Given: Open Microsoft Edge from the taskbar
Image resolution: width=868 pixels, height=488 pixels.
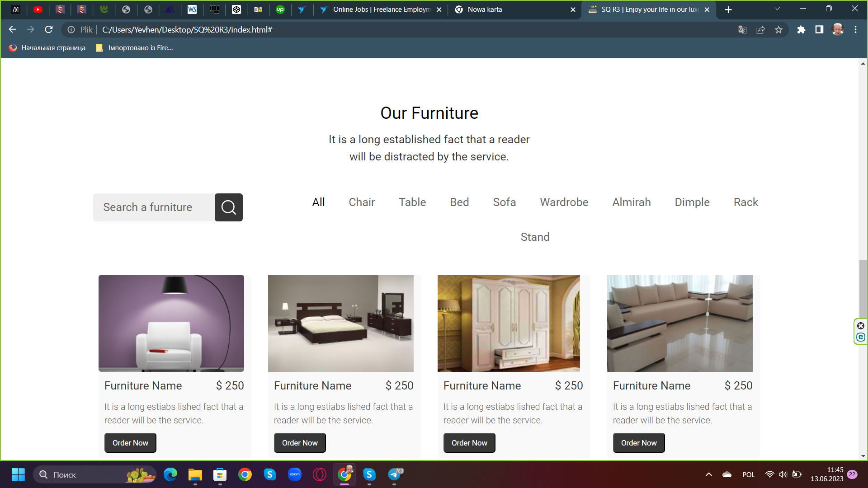Looking at the screenshot, I should (x=170, y=474).
